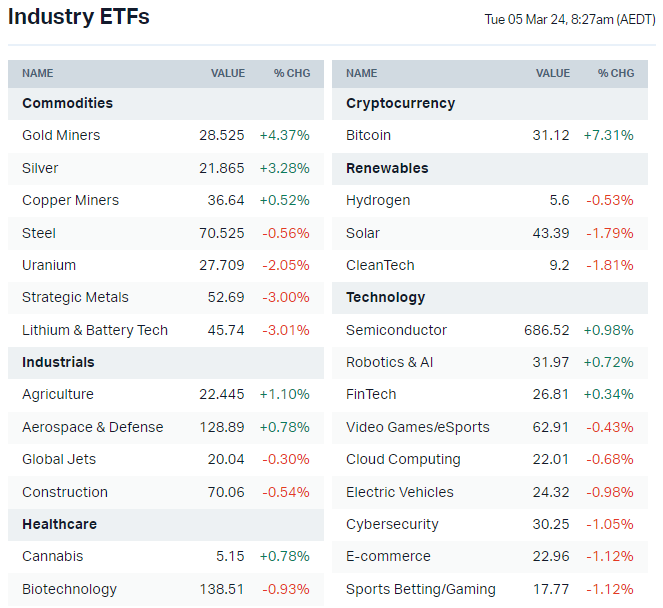Open the Gold Miners ETF row
Image resolution: width=663 pixels, height=608 pixels.
[61, 135]
